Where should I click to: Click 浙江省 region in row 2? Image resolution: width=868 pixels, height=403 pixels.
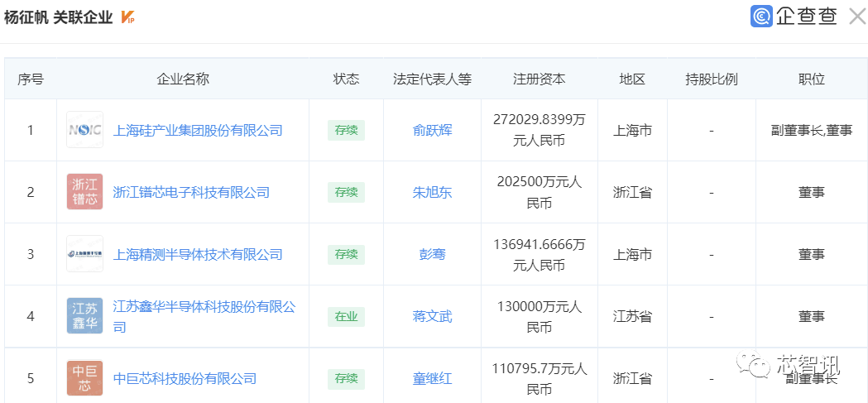coord(632,192)
